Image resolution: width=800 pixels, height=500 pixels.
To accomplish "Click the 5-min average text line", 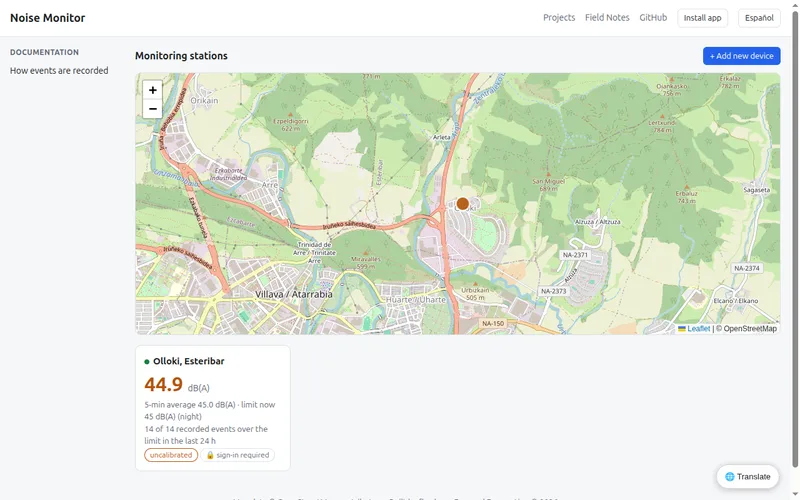I will pos(210,410).
